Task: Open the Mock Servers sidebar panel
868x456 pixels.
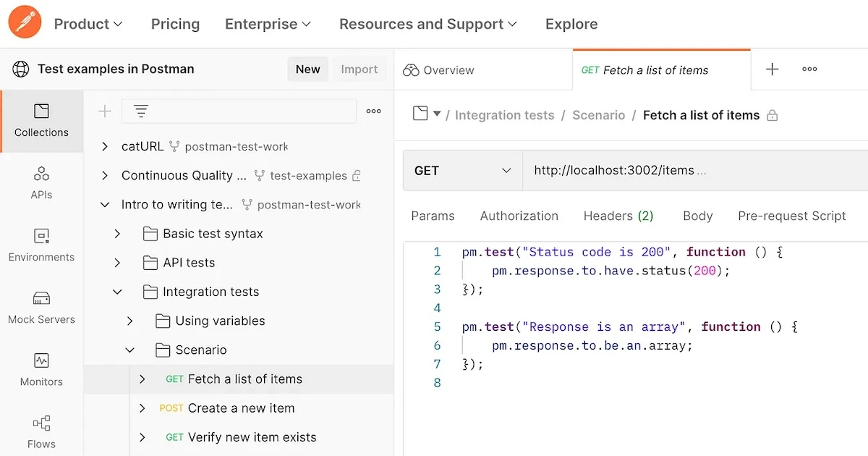Action: (x=41, y=307)
